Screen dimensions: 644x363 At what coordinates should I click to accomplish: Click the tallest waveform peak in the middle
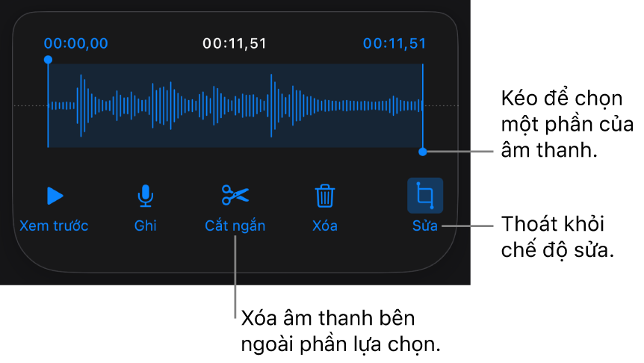(271, 105)
